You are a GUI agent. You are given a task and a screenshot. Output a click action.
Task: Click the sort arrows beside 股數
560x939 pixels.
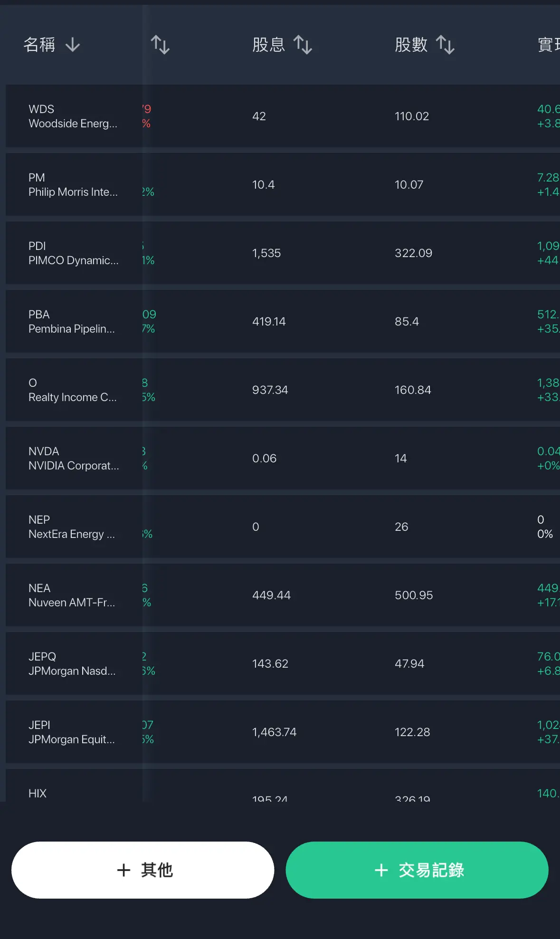click(x=445, y=45)
